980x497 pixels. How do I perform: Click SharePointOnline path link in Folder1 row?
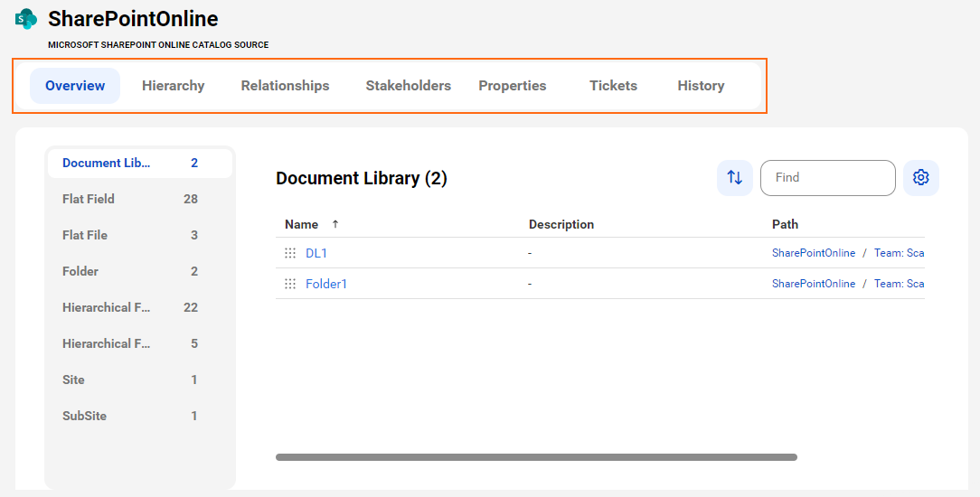click(x=813, y=284)
